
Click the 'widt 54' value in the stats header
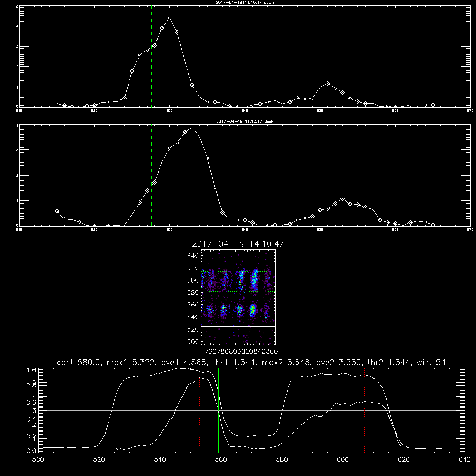coord(431,362)
